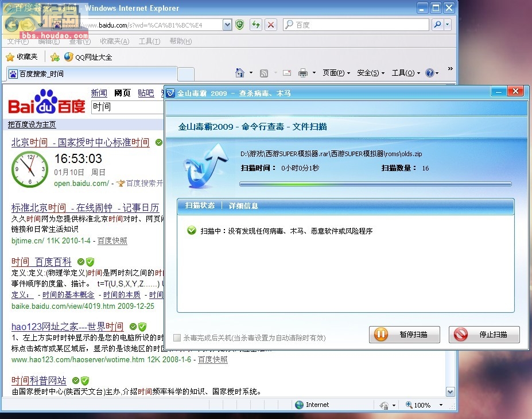This screenshot has width=532, height=419.
Task: Click green shield badge beside hao123 result
Action: 142,327
